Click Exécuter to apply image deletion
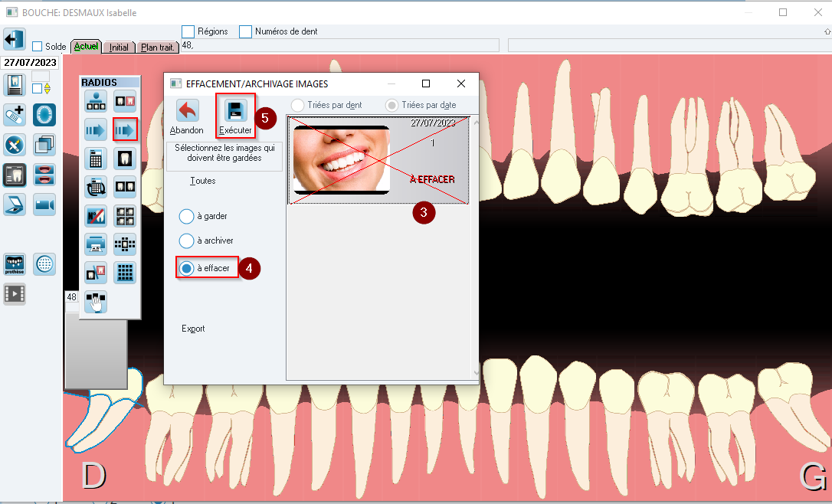 click(235, 116)
